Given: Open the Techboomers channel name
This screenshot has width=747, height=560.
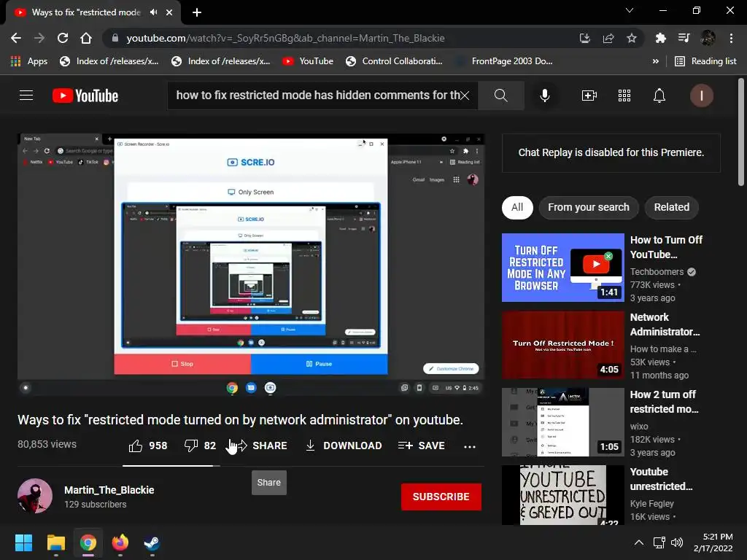Looking at the screenshot, I should 657,272.
